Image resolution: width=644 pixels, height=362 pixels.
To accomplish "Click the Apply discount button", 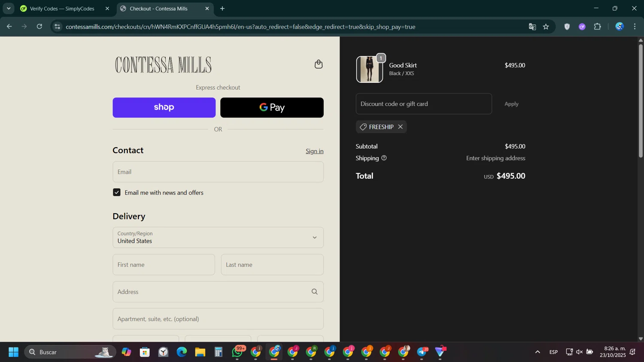I will pos(511,104).
